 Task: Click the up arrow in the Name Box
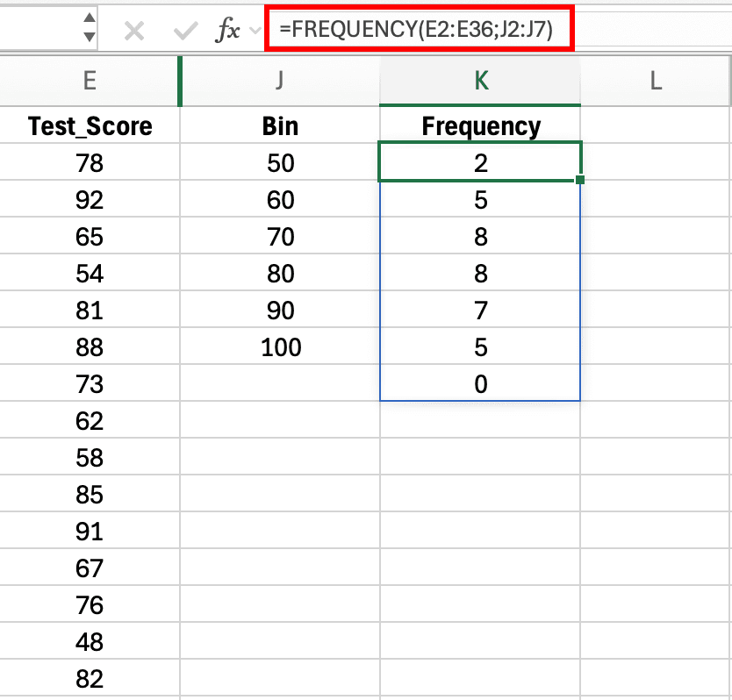coord(89,19)
